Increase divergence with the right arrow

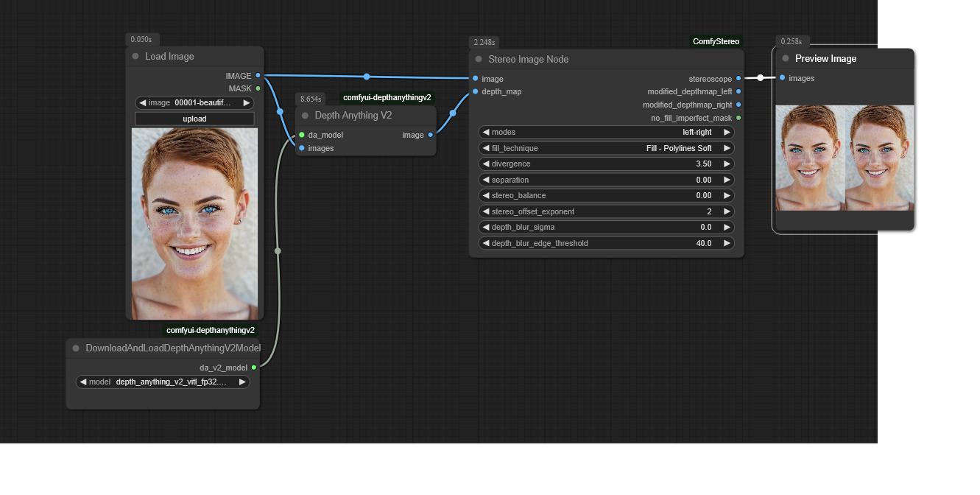tap(727, 164)
